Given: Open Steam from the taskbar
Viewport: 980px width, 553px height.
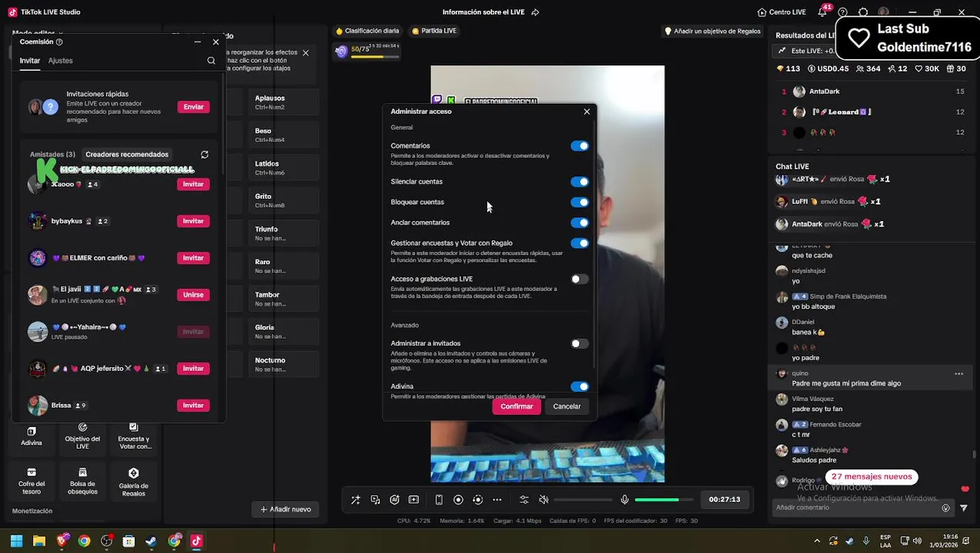Looking at the screenshot, I should click(x=151, y=541).
